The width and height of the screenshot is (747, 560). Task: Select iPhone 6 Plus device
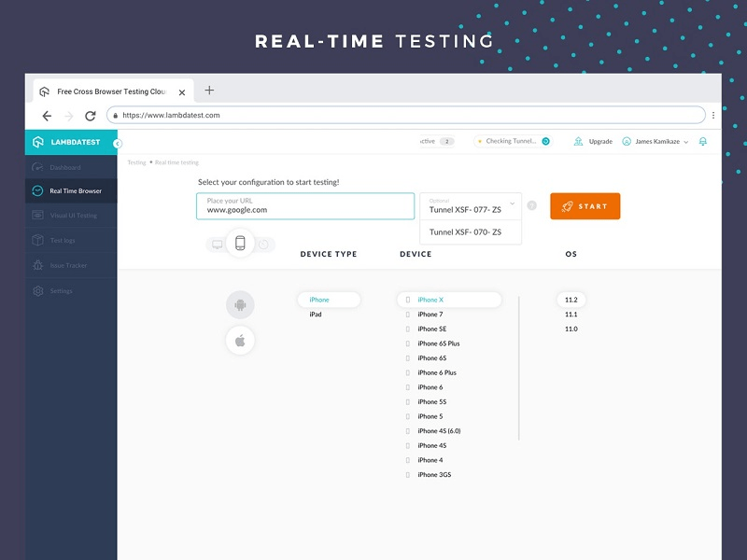click(x=437, y=372)
